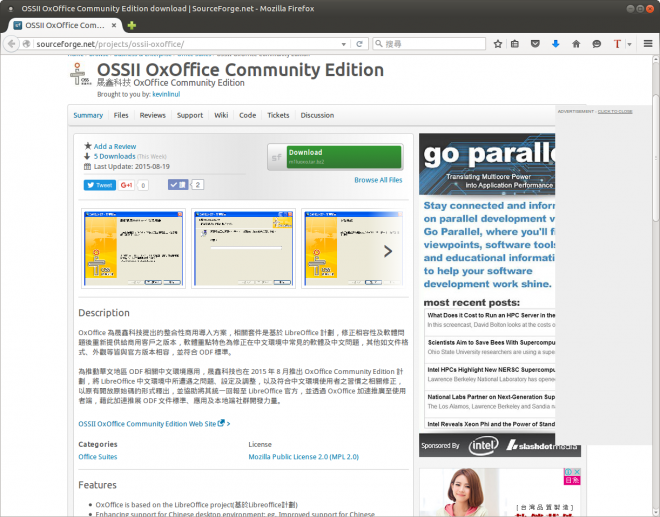Click Office Suites category link
This screenshot has height=517, width=660.
point(98,457)
